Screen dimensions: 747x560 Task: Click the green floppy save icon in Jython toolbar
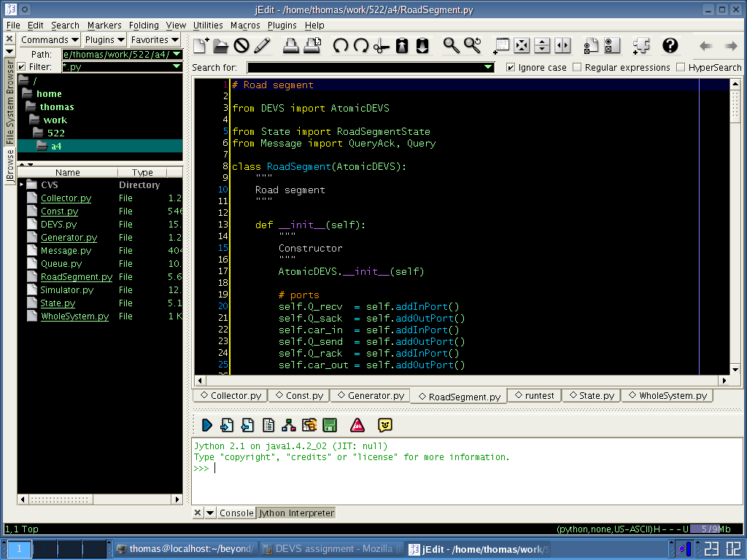(330, 425)
